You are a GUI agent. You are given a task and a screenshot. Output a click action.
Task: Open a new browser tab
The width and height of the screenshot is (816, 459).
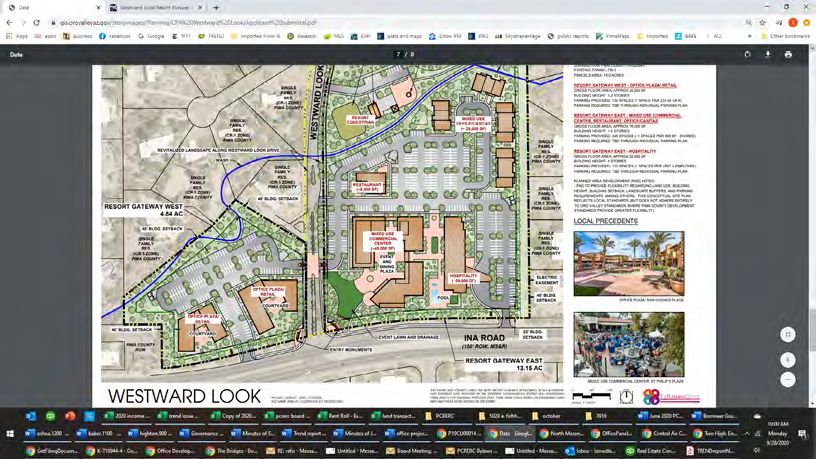point(216,7)
